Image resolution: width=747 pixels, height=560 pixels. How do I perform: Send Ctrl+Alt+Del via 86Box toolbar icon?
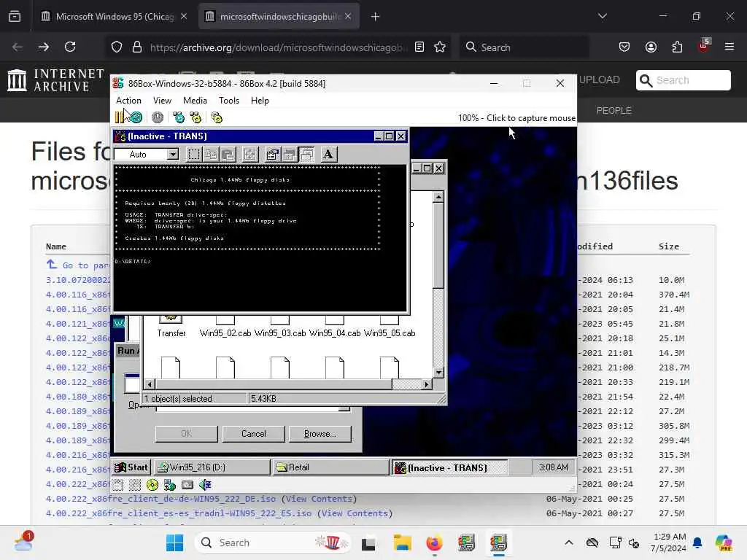tap(179, 117)
